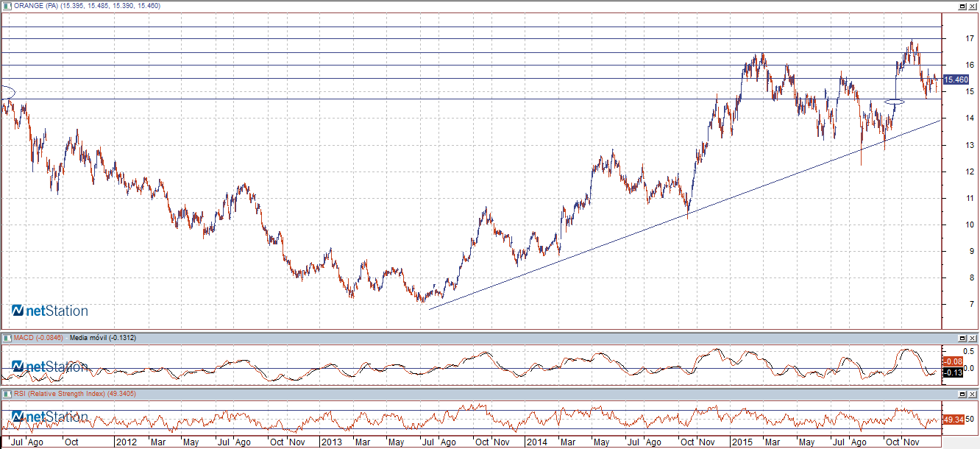Select the ellipse annotation at chart's left edge

click(7, 93)
